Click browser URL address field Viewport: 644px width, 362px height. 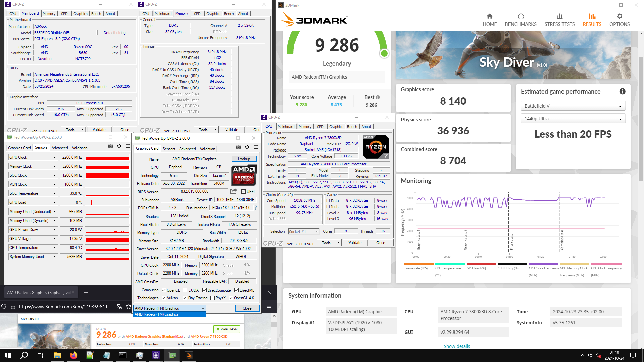coord(63,306)
